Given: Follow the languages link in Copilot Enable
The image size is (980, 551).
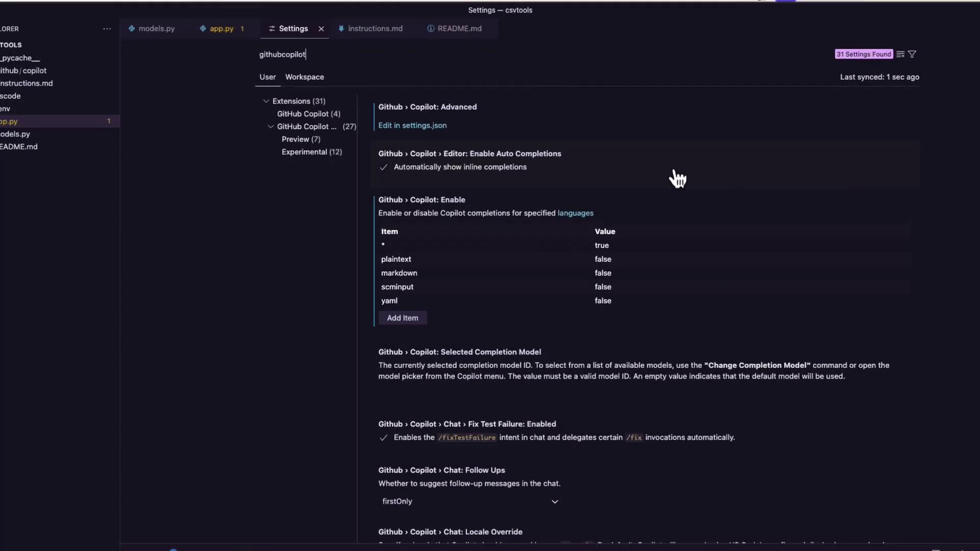Looking at the screenshot, I should (575, 213).
